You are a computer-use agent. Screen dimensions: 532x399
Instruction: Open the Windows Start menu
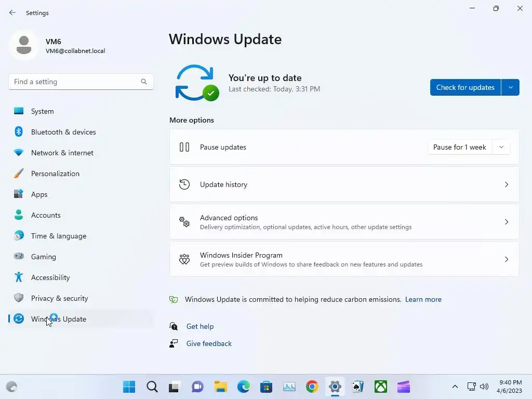click(129, 387)
